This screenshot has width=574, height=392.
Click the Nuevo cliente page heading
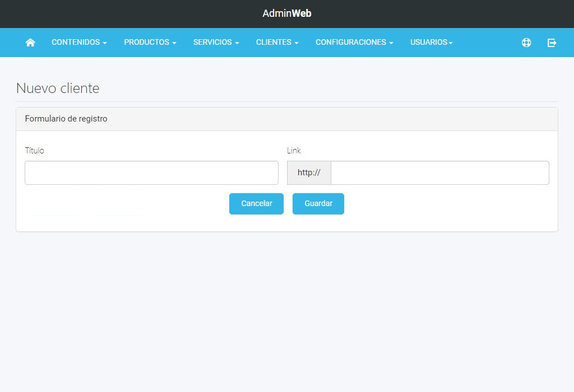[58, 88]
